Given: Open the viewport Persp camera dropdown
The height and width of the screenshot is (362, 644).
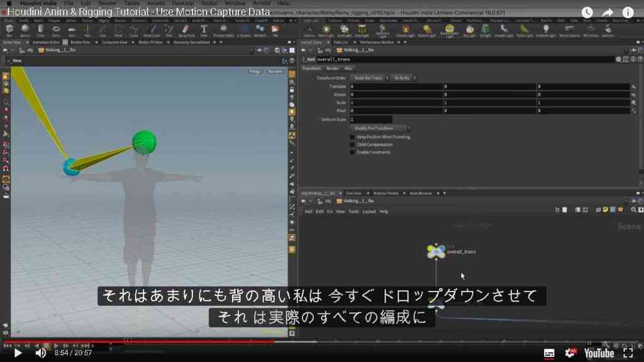Looking at the screenshot, I should click(x=255, y=72).
